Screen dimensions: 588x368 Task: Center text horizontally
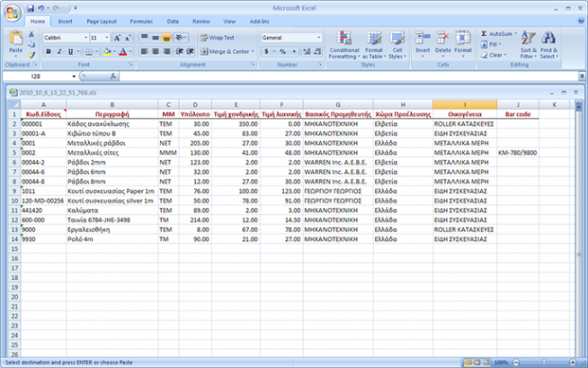point(156,51)
